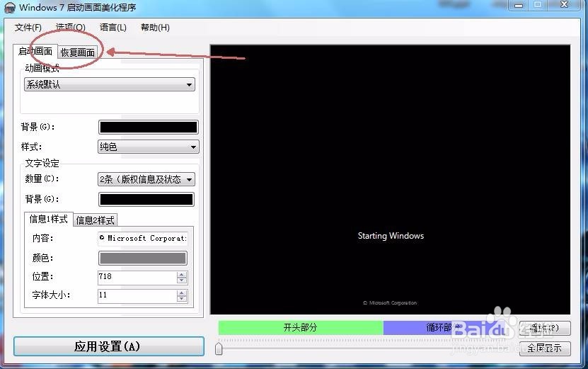
Task: Click the 全屏显示 button
Action: tap(545, 348)
